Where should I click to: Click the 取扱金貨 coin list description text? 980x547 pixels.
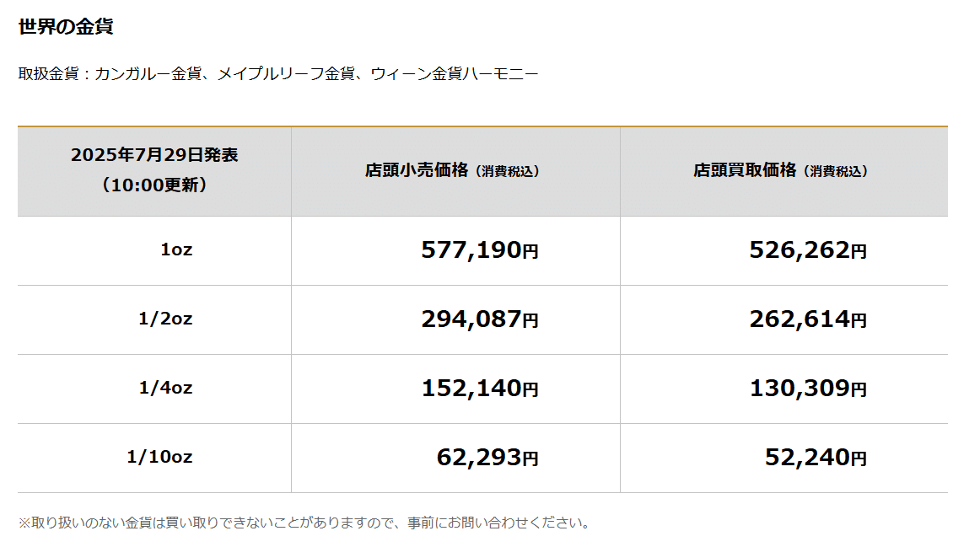277,74
